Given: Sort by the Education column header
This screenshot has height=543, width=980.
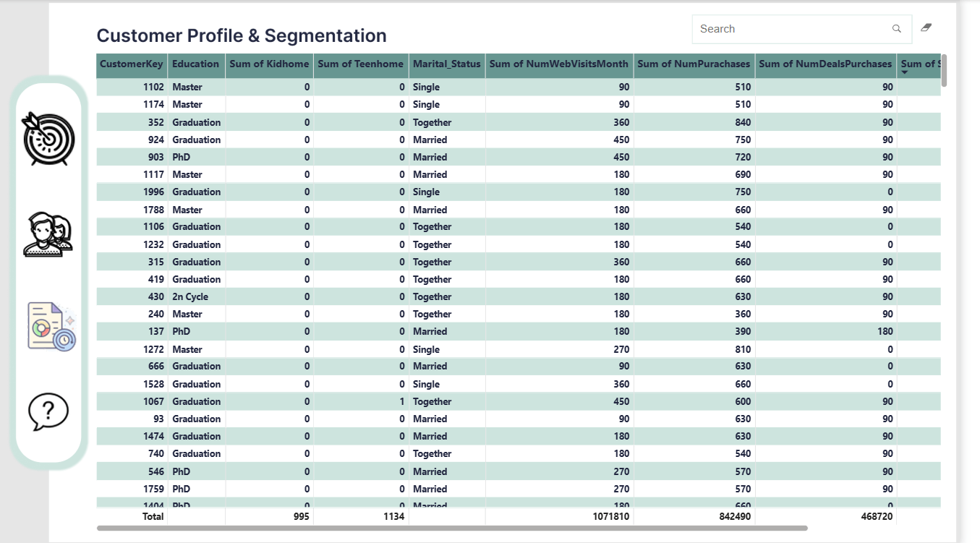Looking at the screenshot, I should click(x=195, y=64).
